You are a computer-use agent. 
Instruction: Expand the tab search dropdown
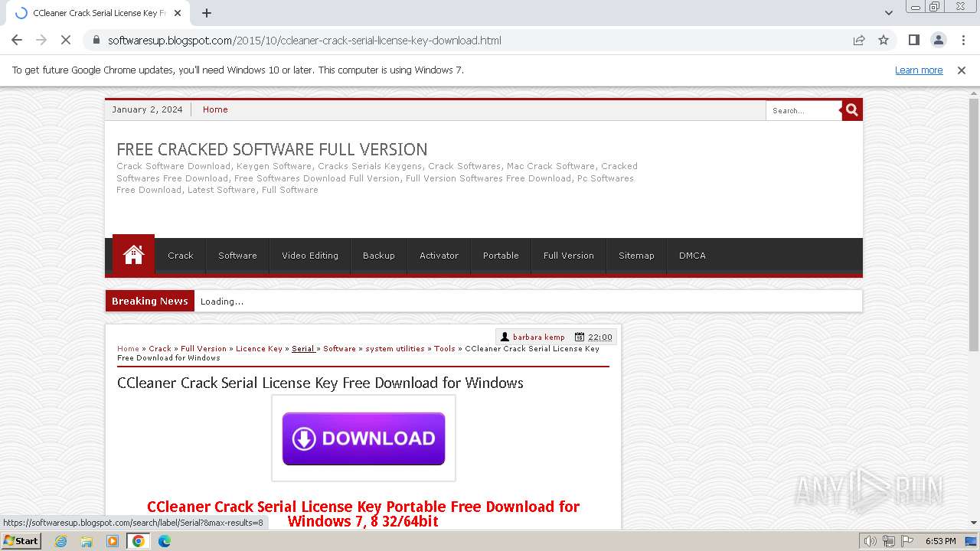coord(889,13)
